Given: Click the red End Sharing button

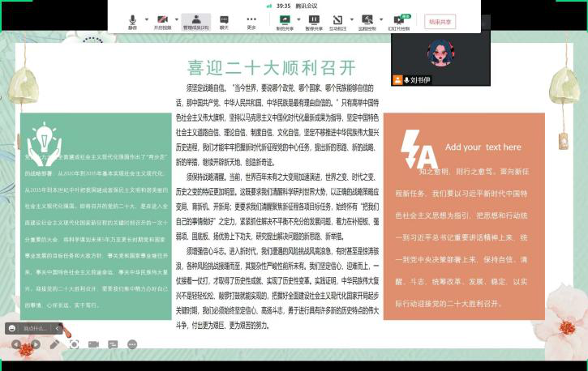Looking at the screenshot, I should [441, 22].
